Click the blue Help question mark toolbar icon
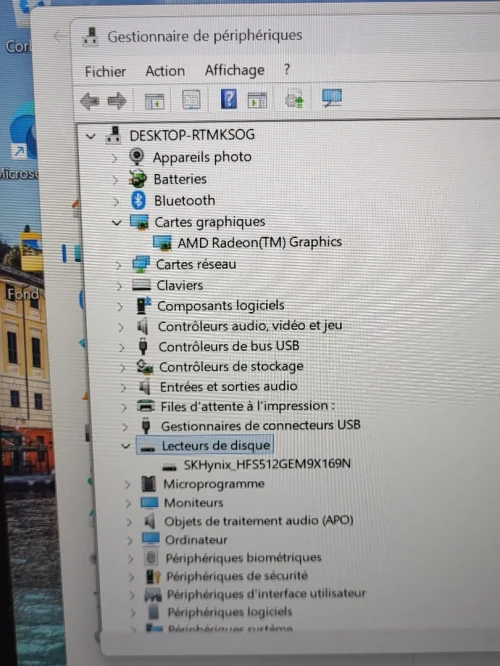This screenshot has height=666, width=500. (229, 99)
